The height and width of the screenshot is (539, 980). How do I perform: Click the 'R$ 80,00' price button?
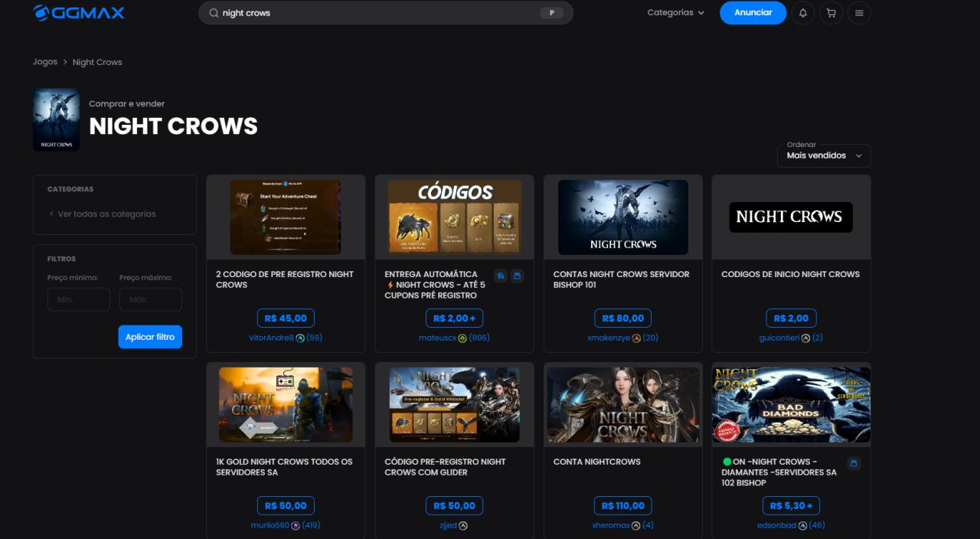[x=622, y=318]
